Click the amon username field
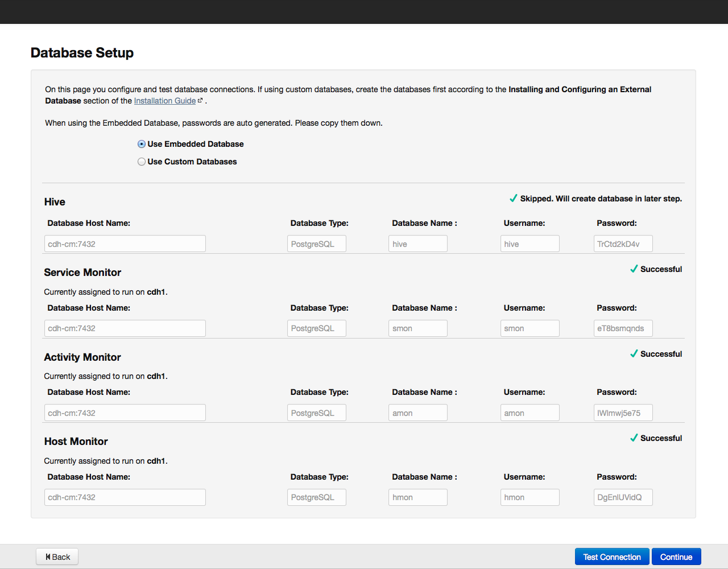 click(530, 413)
